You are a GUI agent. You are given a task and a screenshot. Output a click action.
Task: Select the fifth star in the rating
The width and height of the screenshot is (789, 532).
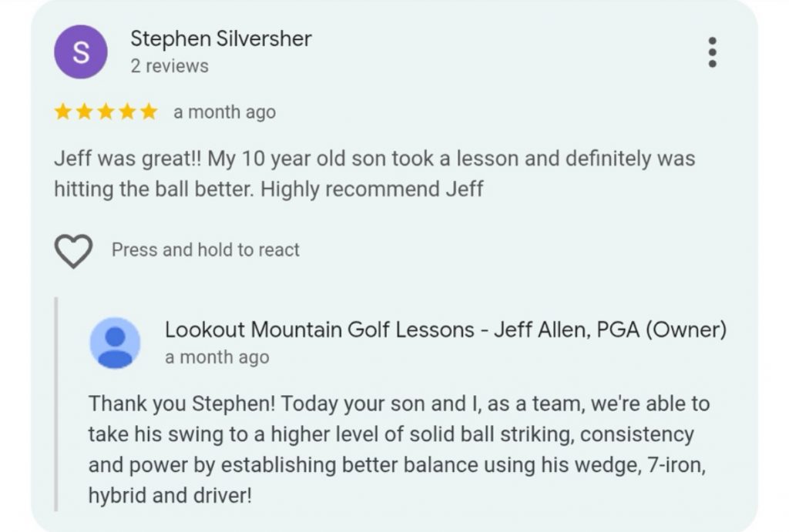point(149,112)
